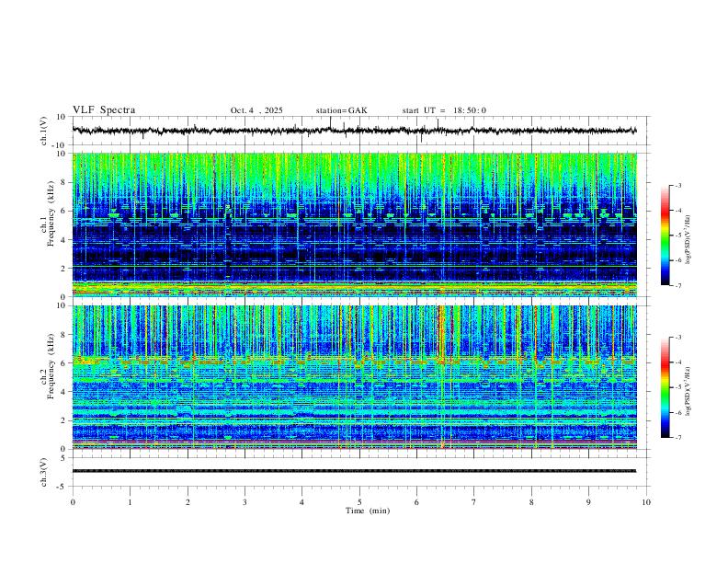Click the ch.2 PSD color scale bar

(x=665, y=387)
